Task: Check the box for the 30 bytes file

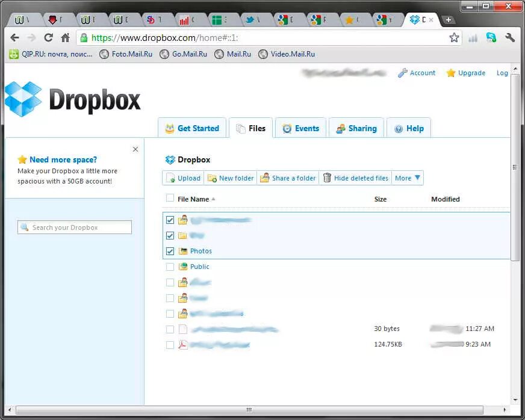Action: click(x=170, y=329)
